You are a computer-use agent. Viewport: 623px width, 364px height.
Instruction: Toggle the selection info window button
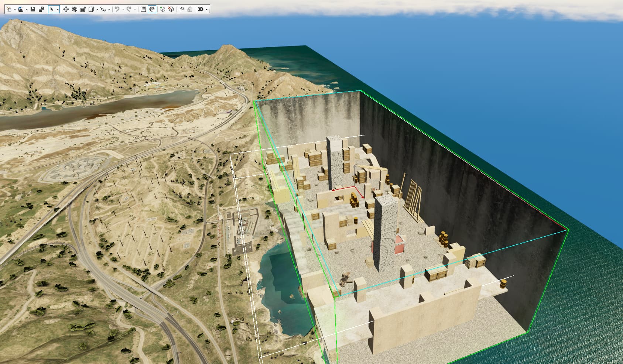point(152,9)
